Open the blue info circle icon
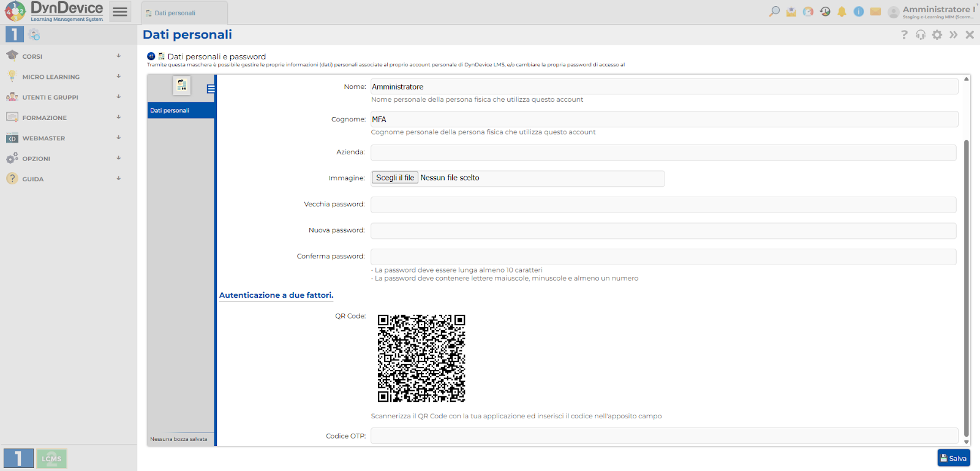 click(859, 12)
